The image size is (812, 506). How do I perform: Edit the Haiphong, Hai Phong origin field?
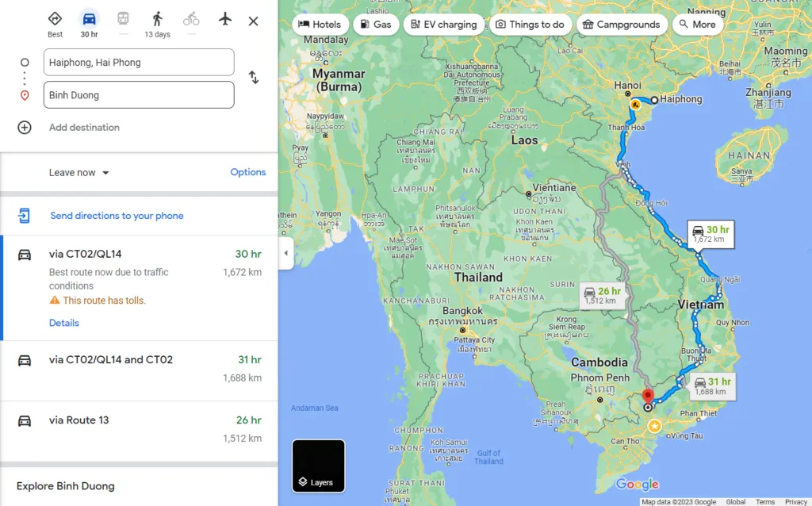(x=139, y=62)
